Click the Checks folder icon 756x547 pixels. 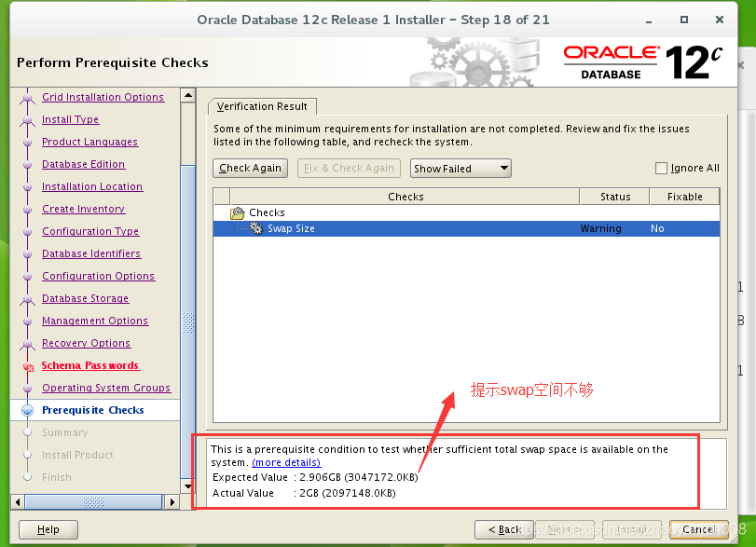[237, 212]
